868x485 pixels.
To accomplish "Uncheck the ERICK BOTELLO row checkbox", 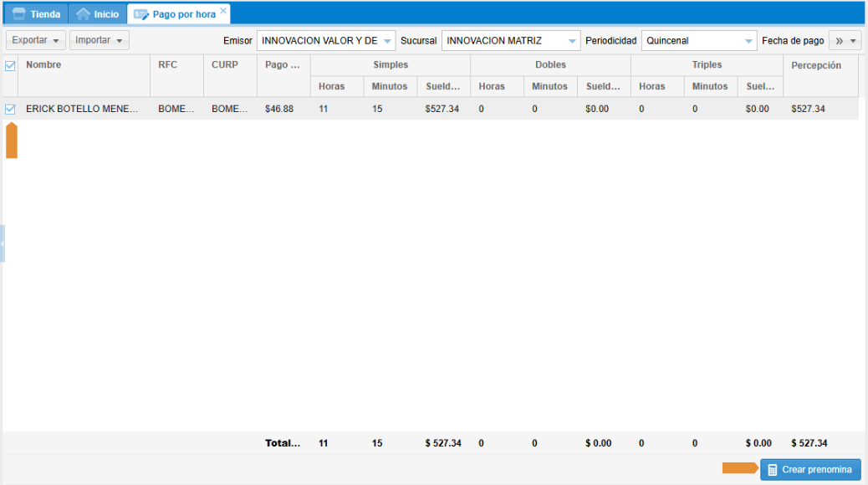I will point(11,109).
